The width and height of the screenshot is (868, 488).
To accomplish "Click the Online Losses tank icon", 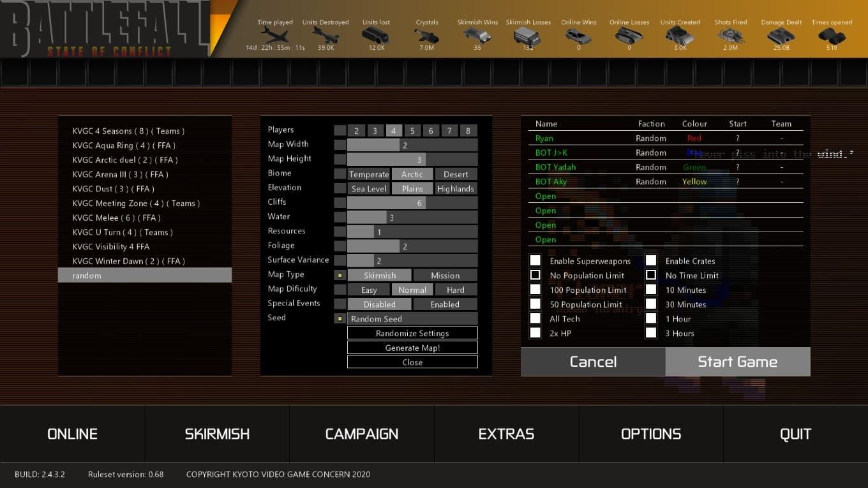I will pyautogui.click(x=629, y=35).
